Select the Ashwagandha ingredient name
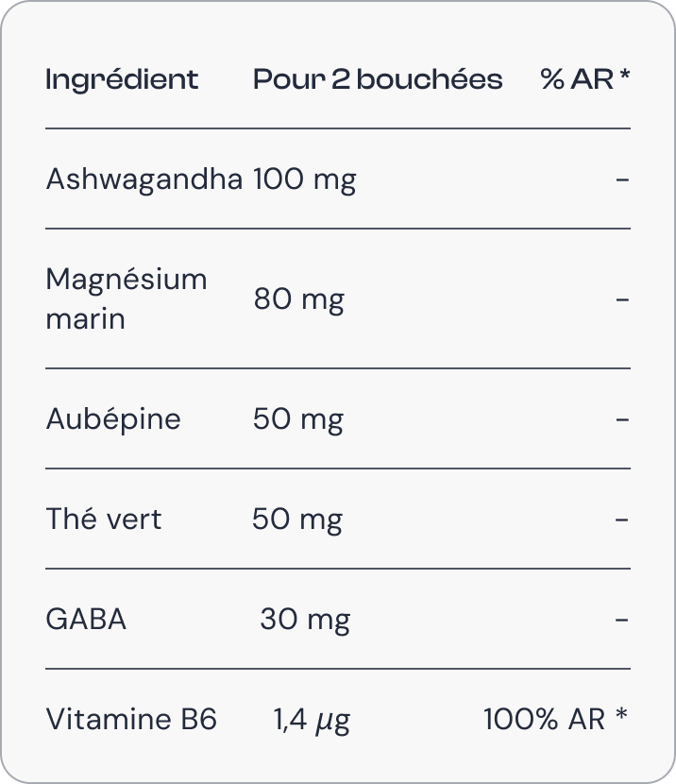676x784 pixels. (x=144, y=179)
